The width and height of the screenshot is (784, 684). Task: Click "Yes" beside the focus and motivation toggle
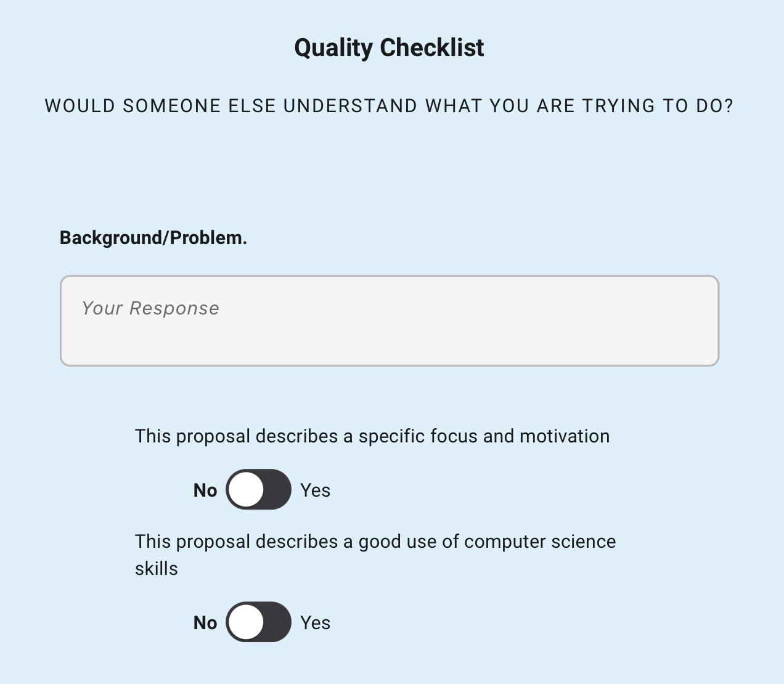point(315,491)
